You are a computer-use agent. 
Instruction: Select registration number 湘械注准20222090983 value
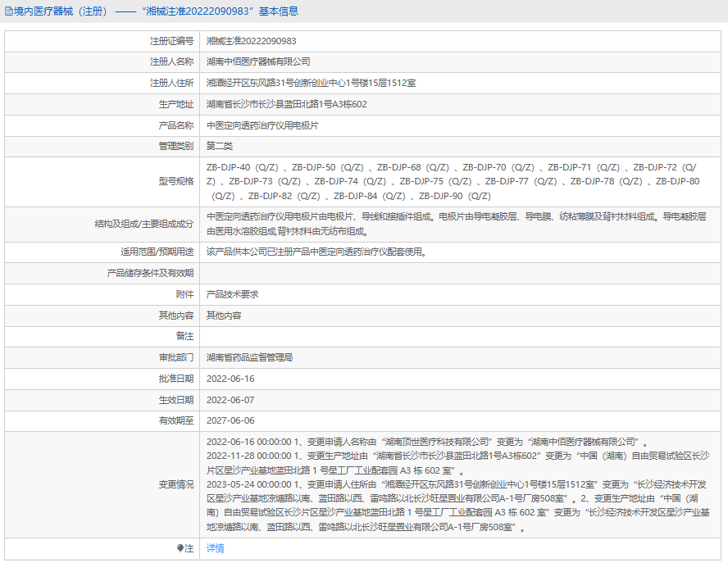tap(251, 41)
